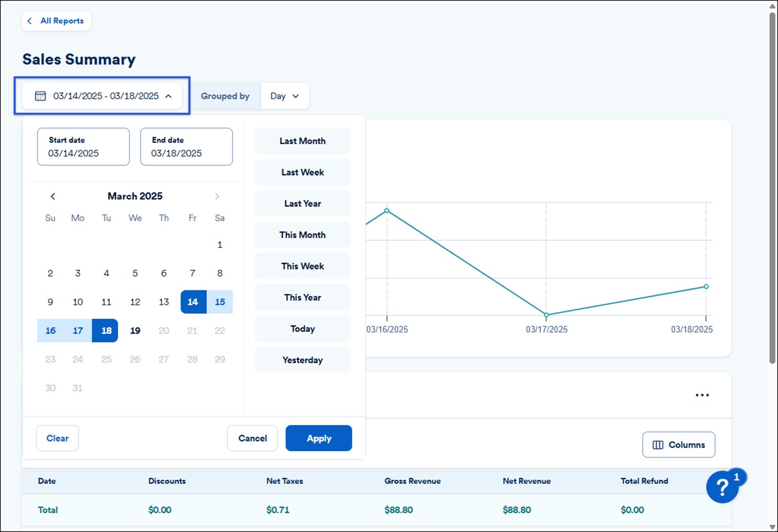
Task: Clear the chosen dates
Action: 57,438
